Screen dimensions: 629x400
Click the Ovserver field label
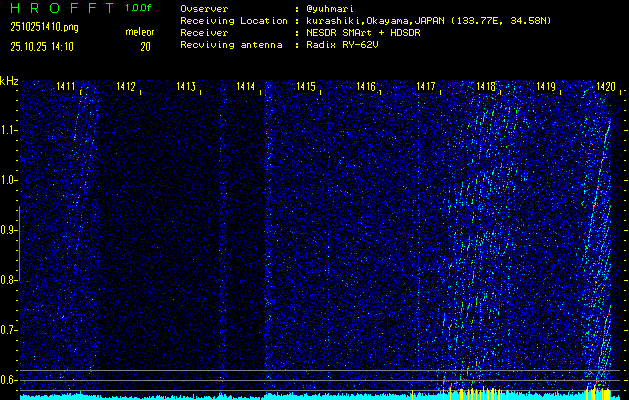click(x=204, y=9)
